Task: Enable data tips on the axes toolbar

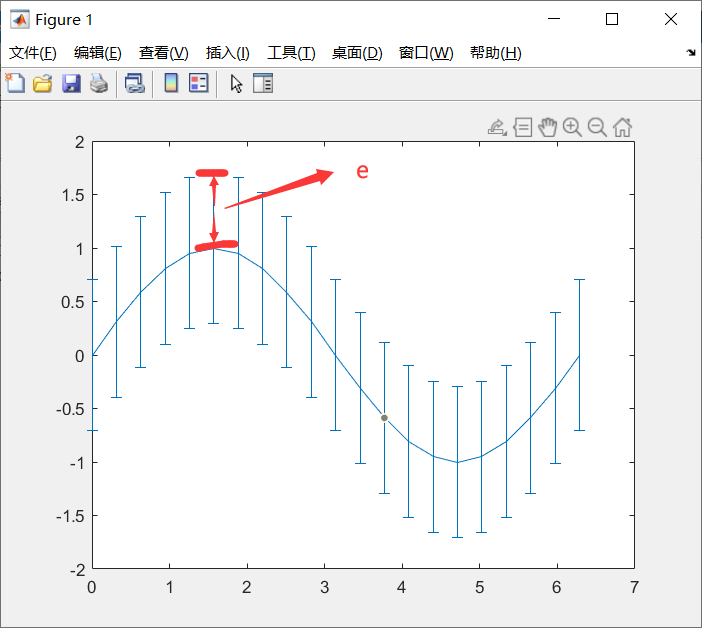Action: tap(522, 128)
